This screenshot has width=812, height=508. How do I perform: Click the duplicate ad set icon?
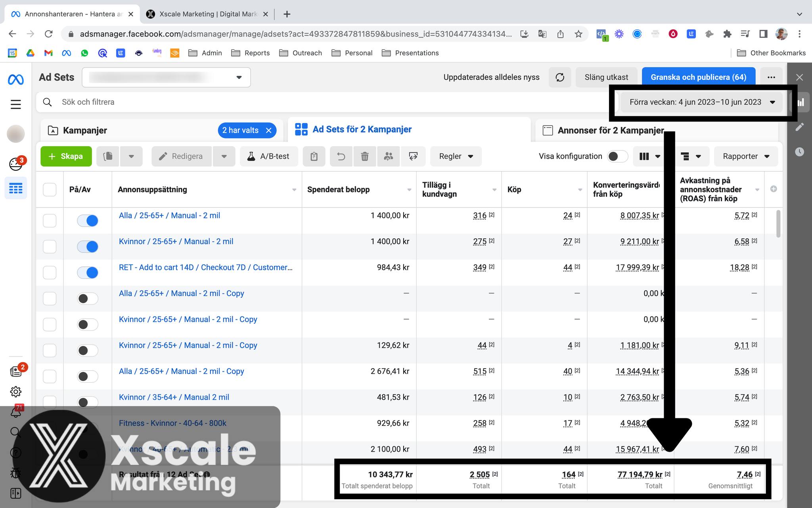point(108,156)
